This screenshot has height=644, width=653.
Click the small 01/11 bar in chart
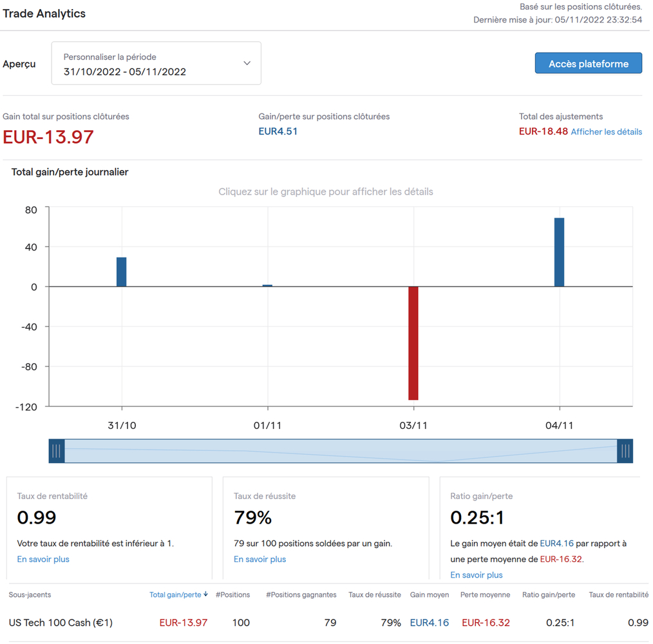[x=267, y=286]
